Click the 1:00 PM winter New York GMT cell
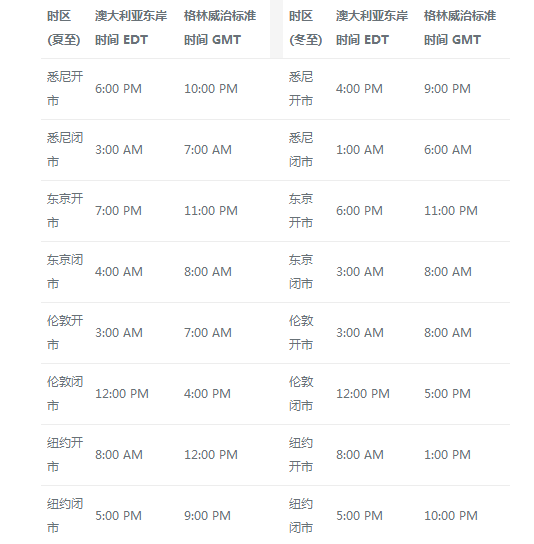This screenshot has width=534, height=544. click(447, 455)
